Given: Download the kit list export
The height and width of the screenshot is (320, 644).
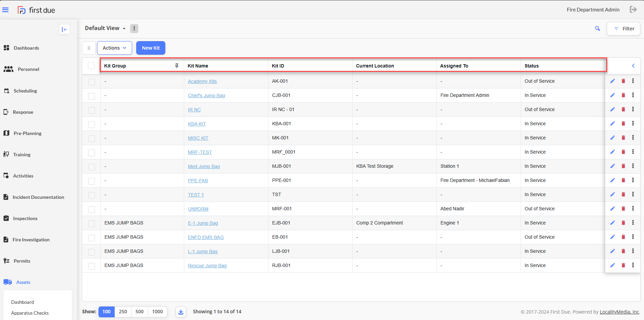Looking at the screenshot, I should 181,312.
